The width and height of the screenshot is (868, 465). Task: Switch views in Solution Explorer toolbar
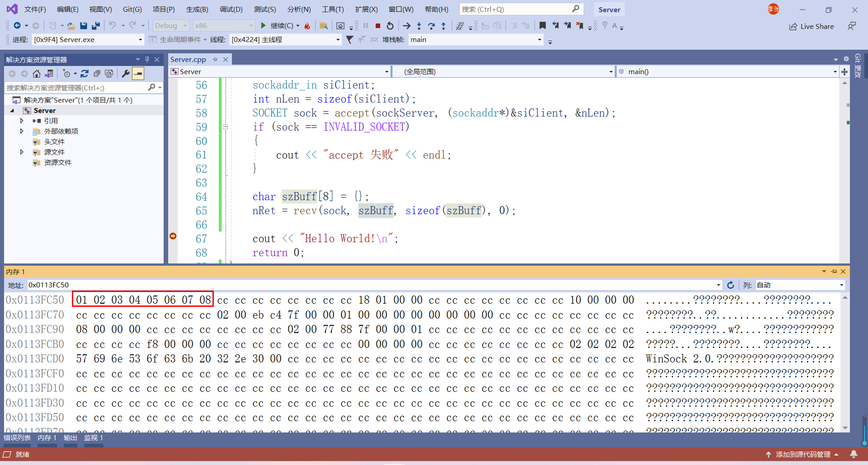tap(49, 73)
